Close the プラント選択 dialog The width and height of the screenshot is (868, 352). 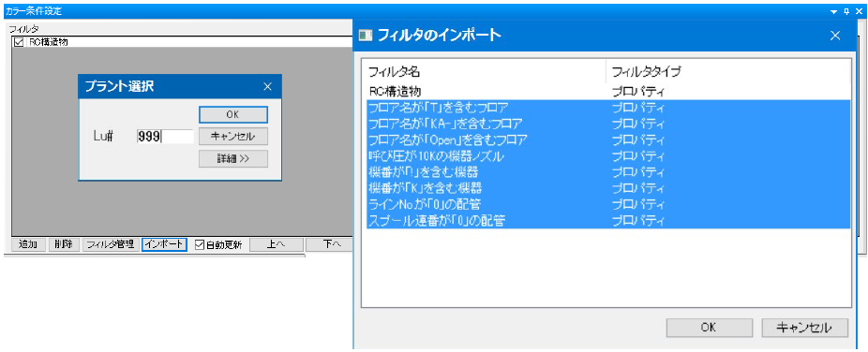(x=267, y=86)
